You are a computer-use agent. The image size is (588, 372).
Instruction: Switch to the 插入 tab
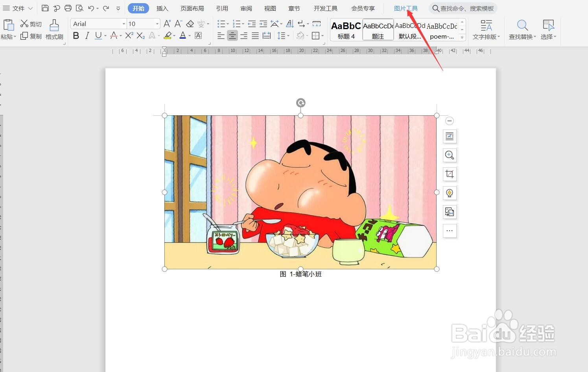pyautogui.click(x=162, y=8)
